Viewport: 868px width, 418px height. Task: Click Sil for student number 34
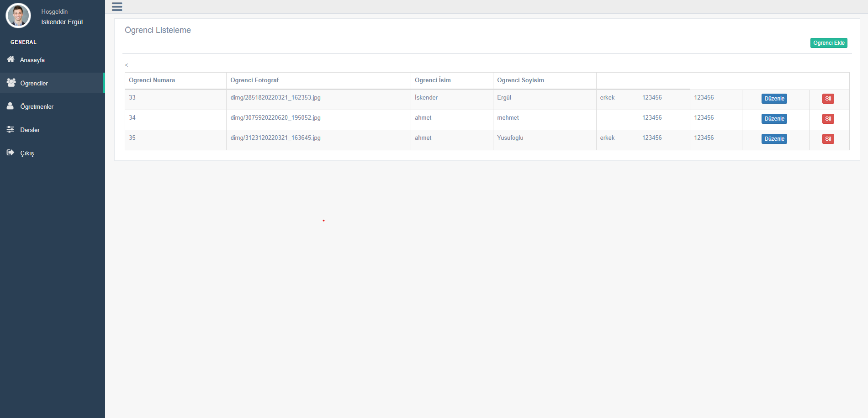coord(828,118)
